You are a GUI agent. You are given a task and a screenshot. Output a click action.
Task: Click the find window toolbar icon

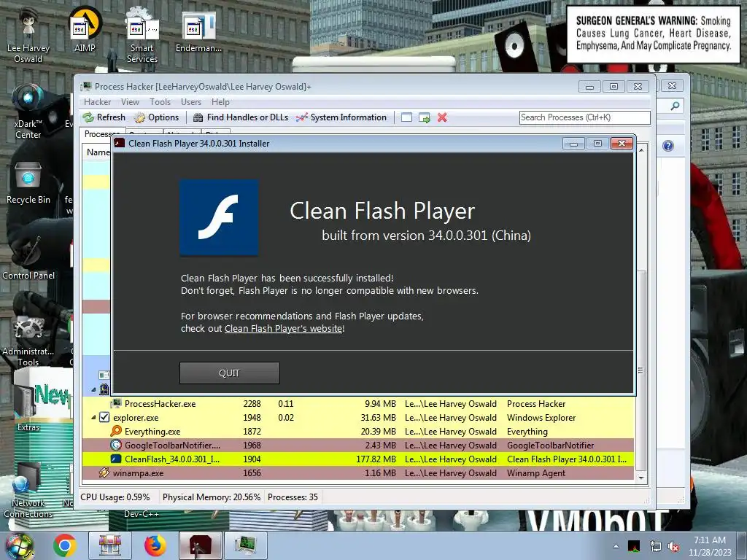(x=406, y=117)
